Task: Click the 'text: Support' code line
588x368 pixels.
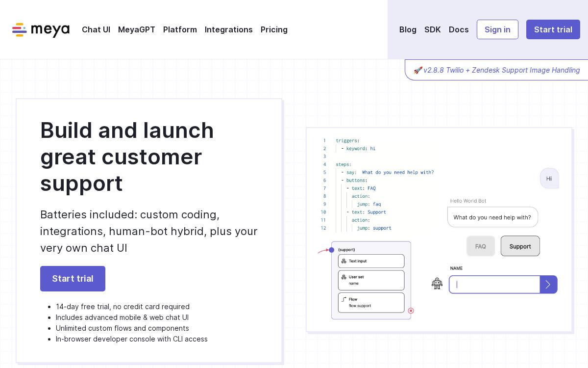Action: [367, 212]
